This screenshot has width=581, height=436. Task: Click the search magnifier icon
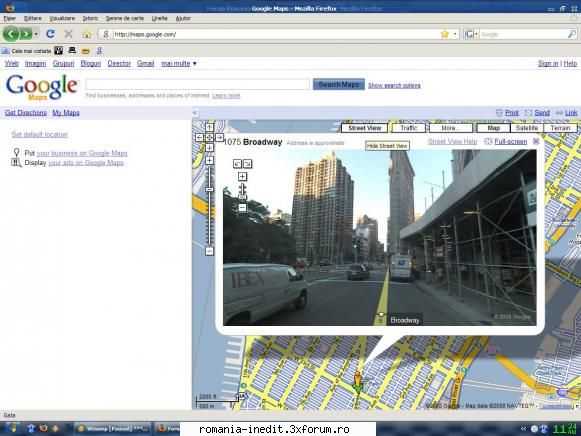(572, 34)
